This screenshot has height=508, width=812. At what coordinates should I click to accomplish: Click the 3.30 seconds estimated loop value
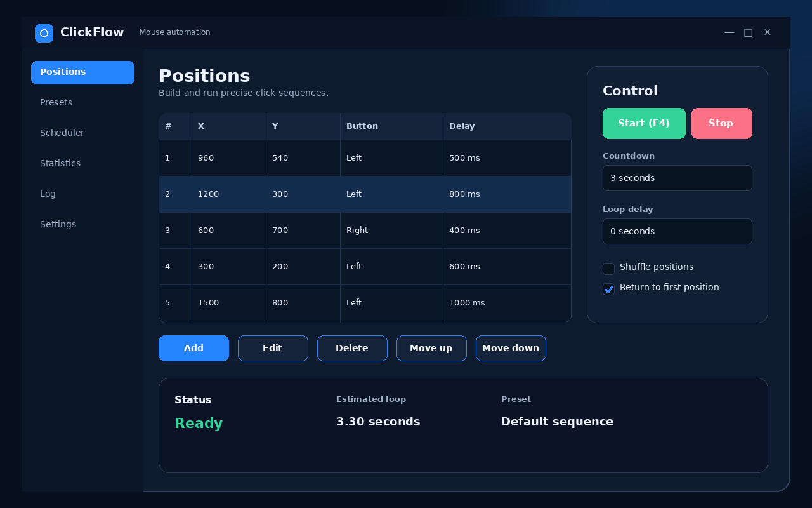(x=378, y=422)
